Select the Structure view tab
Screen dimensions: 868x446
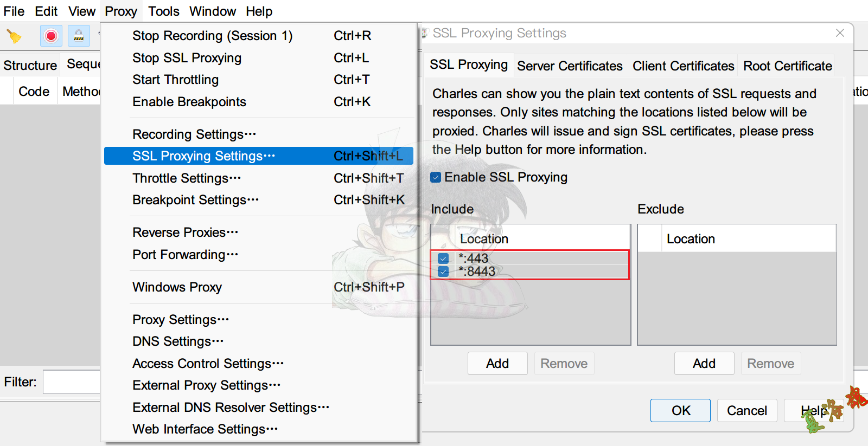(30, 66)
